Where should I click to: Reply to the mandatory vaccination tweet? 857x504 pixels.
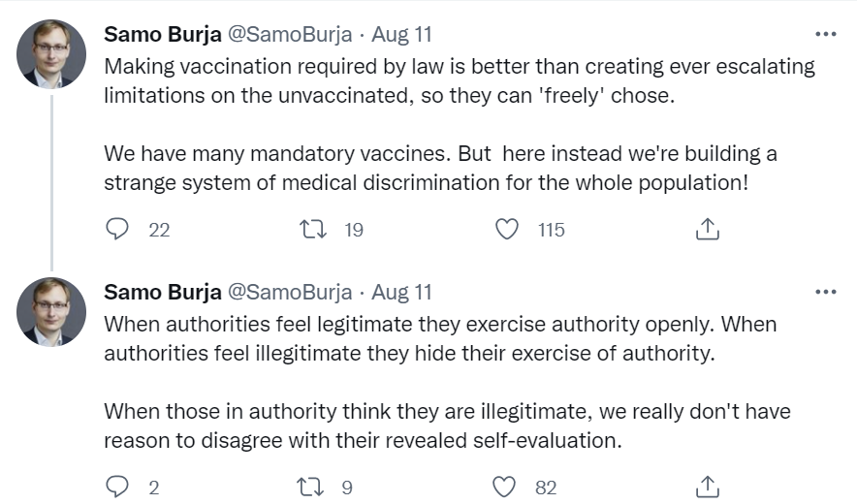117,229
